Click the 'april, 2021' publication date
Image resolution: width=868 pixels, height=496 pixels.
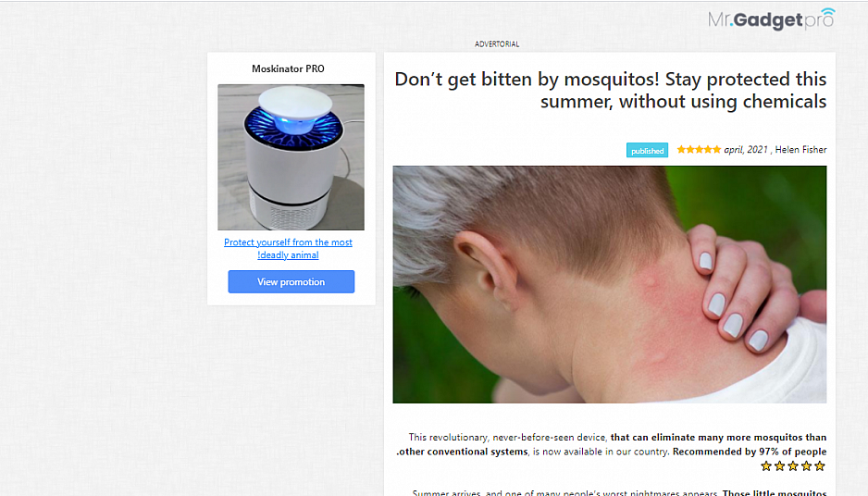(746, 150)
